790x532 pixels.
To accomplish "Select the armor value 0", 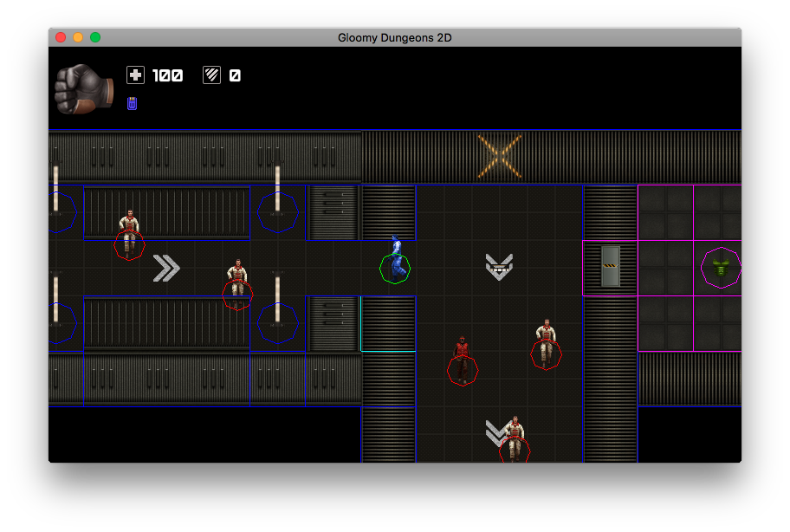I will (x=235, y=75).
